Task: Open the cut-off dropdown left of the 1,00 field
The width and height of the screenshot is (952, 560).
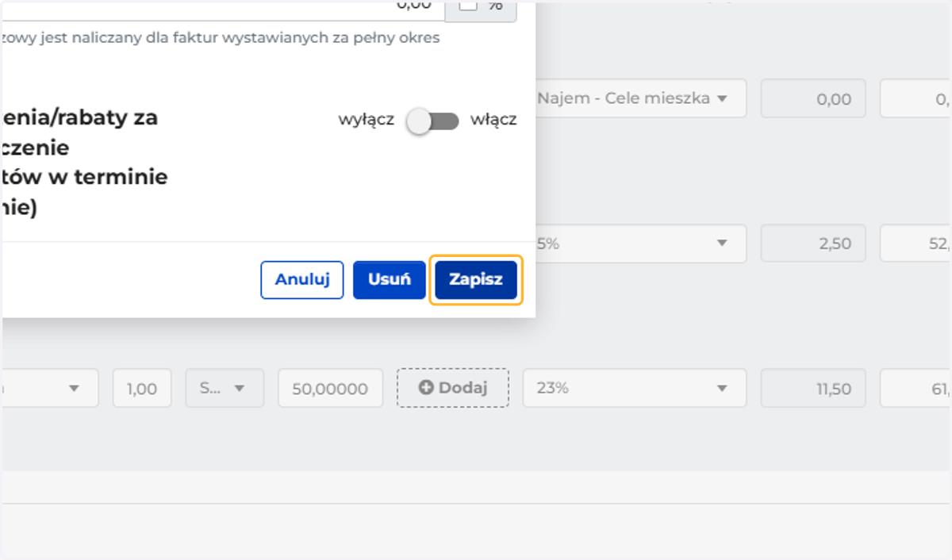Action: coord(49,389)
